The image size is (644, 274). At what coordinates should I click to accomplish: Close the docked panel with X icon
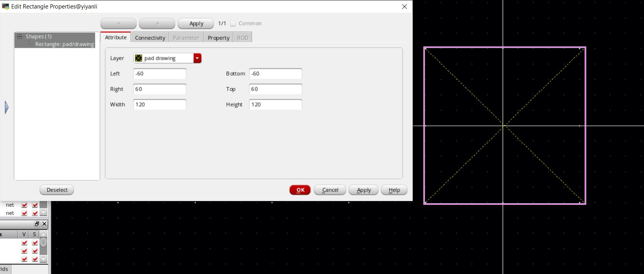coord(44,224)
